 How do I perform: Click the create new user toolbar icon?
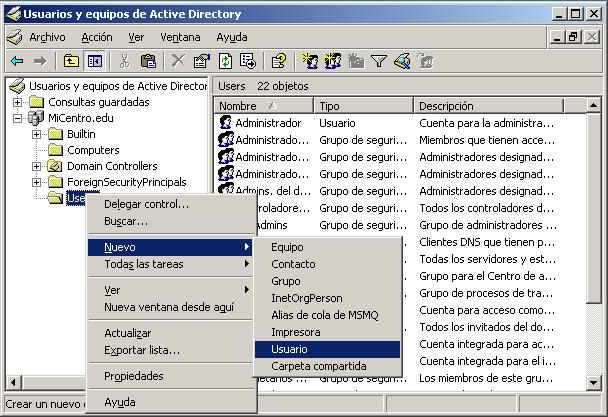pos(311,62)
